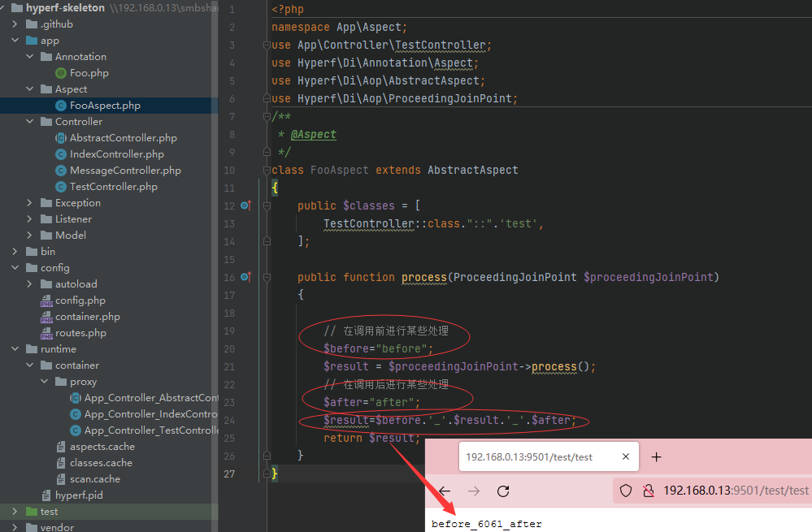Fold the doc comment on line 7
The height and width of the screenshot is (532, 812).
click(267, 116)
